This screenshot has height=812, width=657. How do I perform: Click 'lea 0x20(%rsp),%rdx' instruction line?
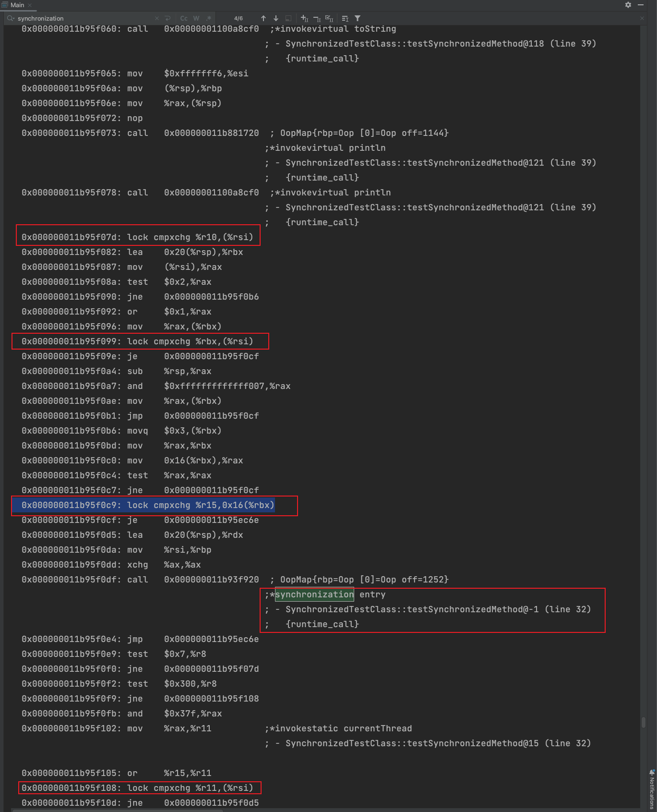(132, 535)
